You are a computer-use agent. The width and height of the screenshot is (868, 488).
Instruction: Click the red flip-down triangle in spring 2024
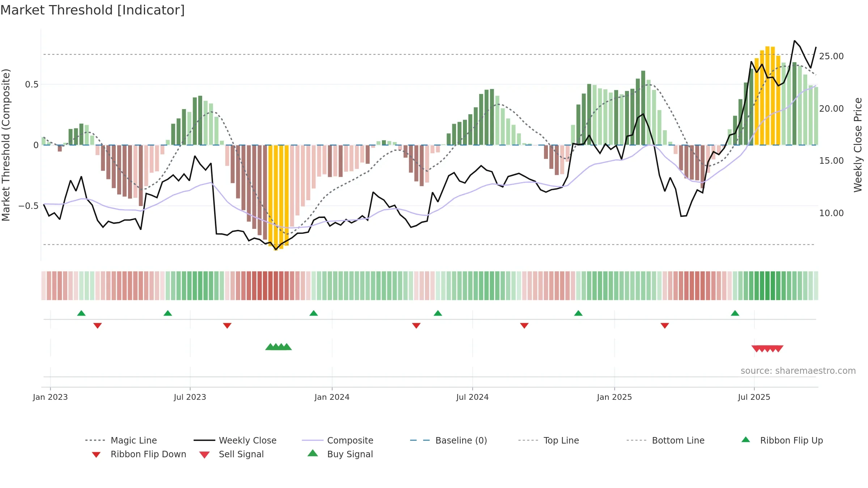[416, 326]
